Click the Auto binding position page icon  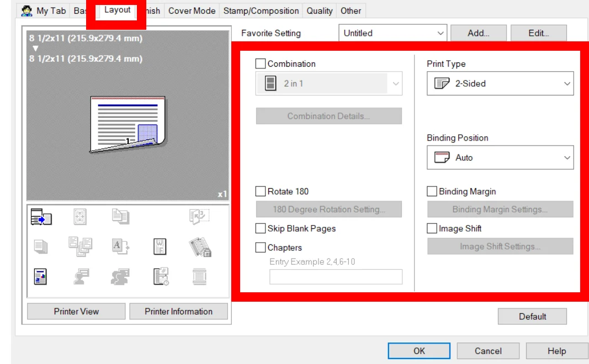(x=442, y=157)
